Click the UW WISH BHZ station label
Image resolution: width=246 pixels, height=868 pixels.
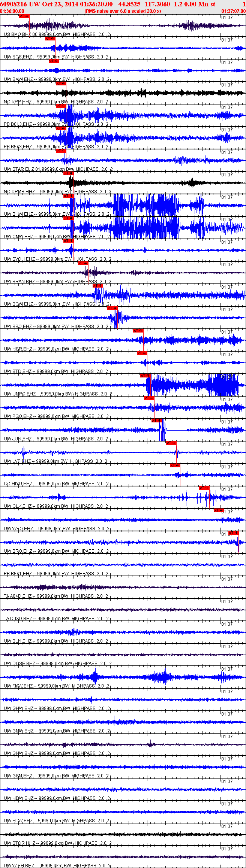pyautogui.click(x=57, y=866)
